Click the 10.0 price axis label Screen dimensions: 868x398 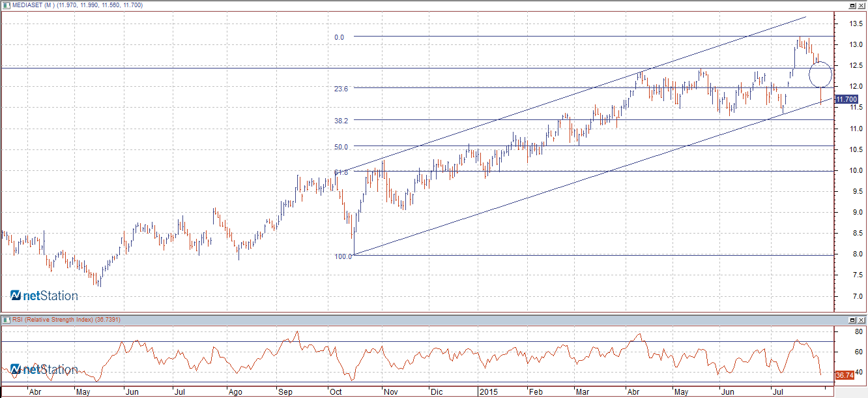(856, 171)
